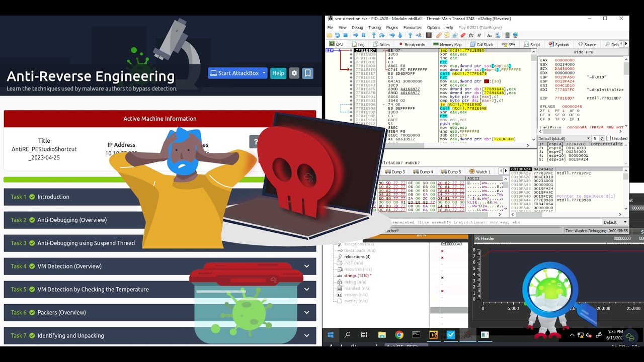Switch to the Symbols tab

(x=558, y=44)
